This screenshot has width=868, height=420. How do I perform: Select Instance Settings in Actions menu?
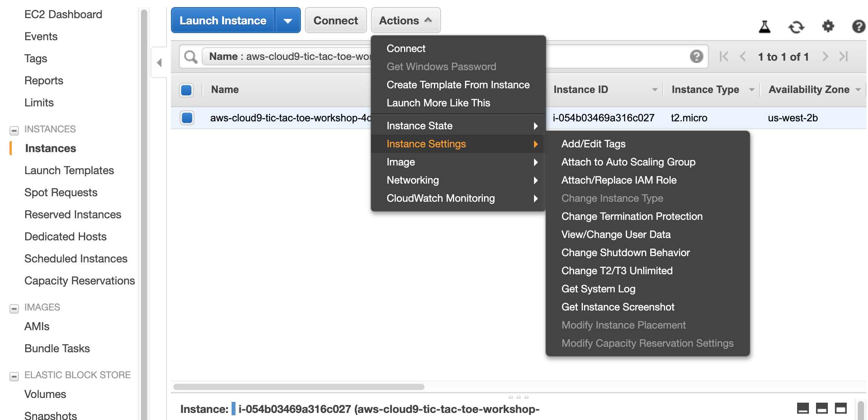coord(458,144)
